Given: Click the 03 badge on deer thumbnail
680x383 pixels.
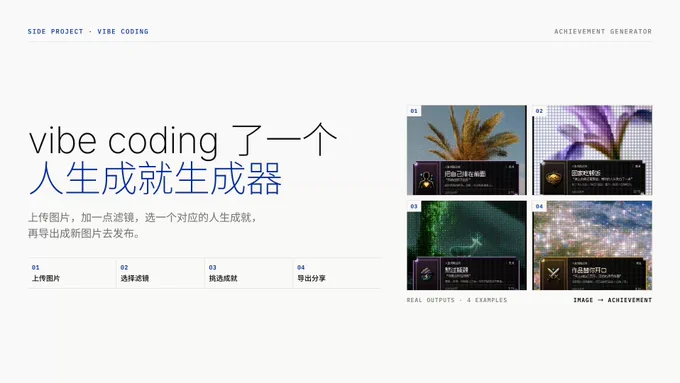Looking at the screenshot, I should tap(414, 206).
